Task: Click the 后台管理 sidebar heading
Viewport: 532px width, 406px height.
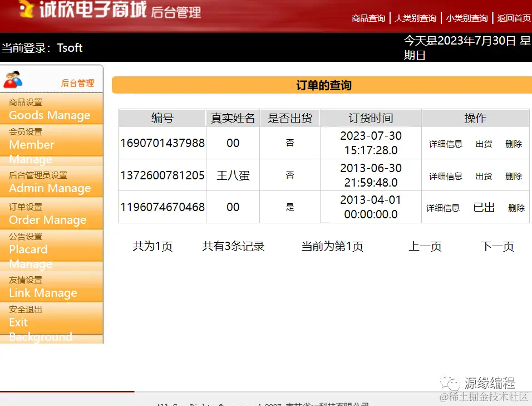Action: point(77,83)
